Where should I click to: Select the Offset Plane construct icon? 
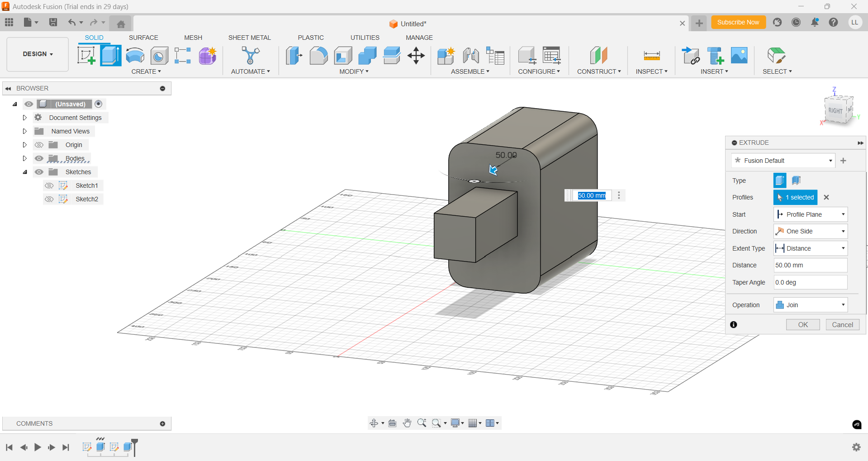599,56
